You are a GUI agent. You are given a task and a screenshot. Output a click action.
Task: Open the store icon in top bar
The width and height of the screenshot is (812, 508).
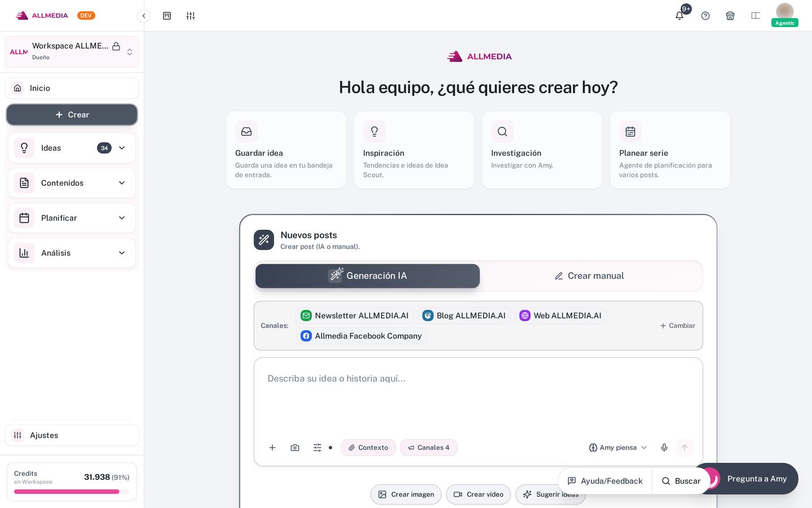pos(730,16)
